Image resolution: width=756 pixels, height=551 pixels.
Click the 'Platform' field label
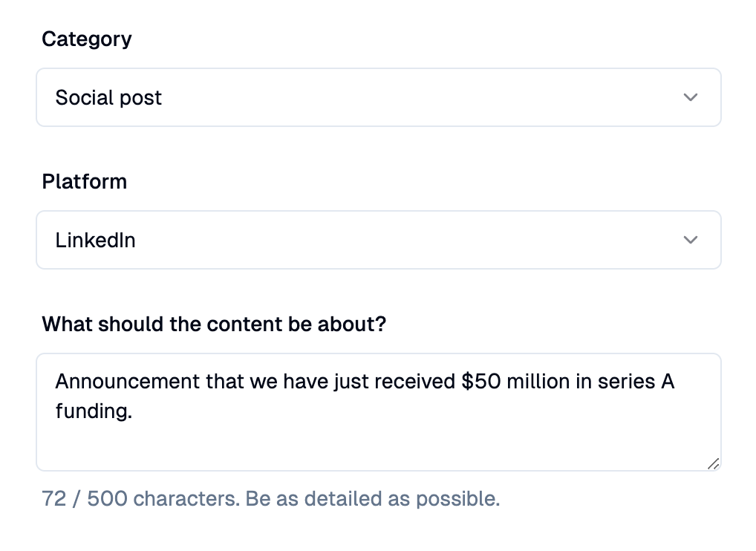coord(84,181)
